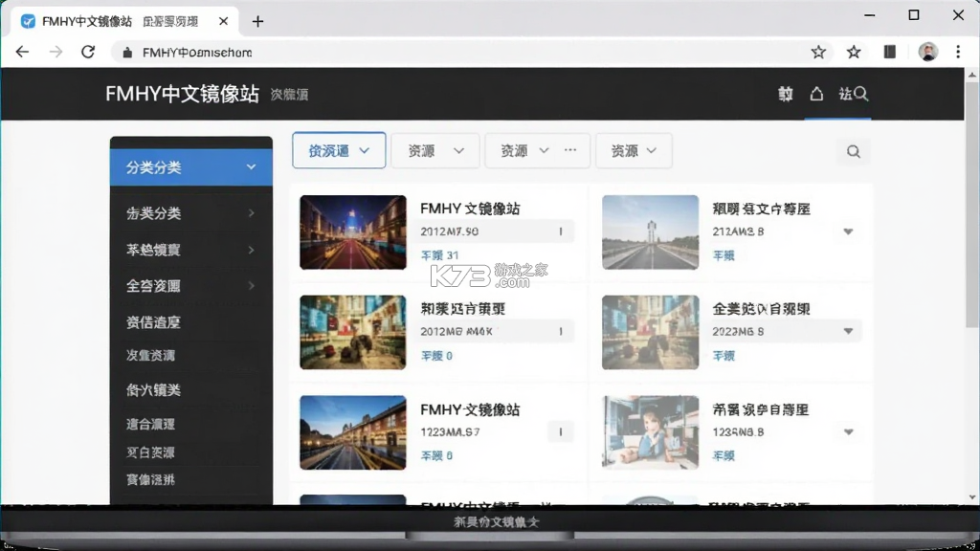Click the caption text in bottom dark bar
Screen dimensions: 980x551
point(497,521)
